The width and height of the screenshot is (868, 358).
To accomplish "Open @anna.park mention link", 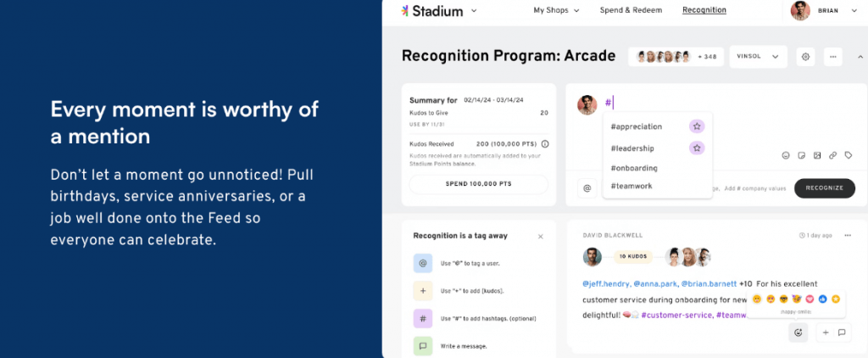I will point(655,283).
